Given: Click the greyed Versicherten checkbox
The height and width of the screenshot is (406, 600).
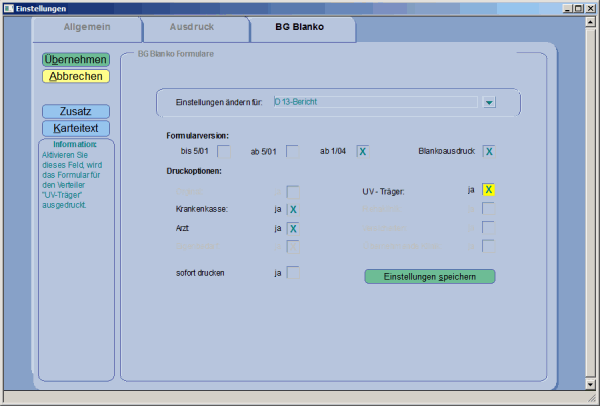Looking at the screenshot, I should coord(489,228).
